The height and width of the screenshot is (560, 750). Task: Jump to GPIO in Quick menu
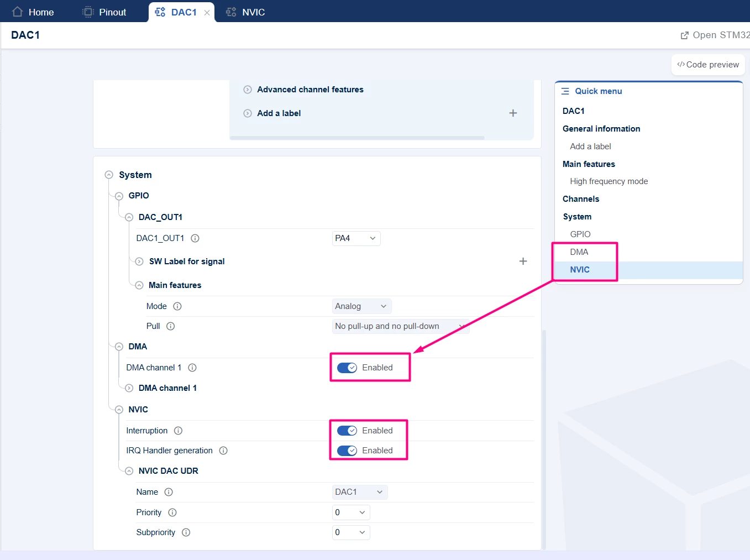tap(580, 234)
